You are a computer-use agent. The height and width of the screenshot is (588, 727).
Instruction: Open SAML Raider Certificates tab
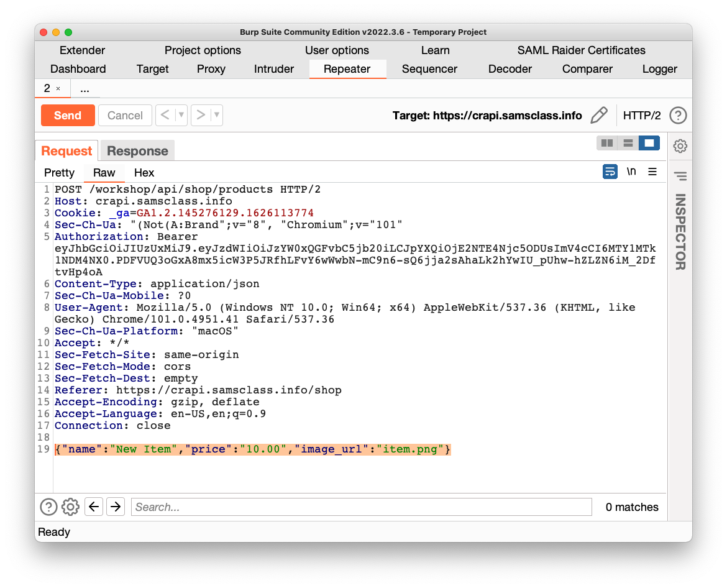click(x=582, y=50)
